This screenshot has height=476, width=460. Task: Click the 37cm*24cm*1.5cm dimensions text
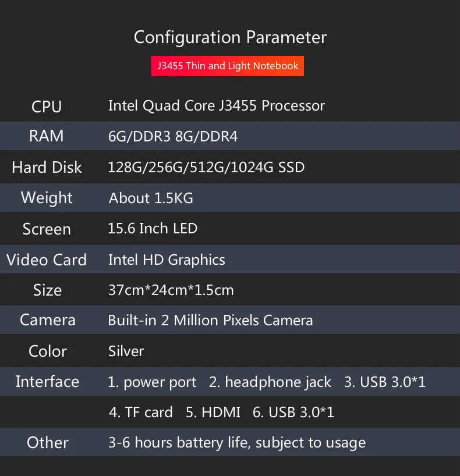(171, 290)
